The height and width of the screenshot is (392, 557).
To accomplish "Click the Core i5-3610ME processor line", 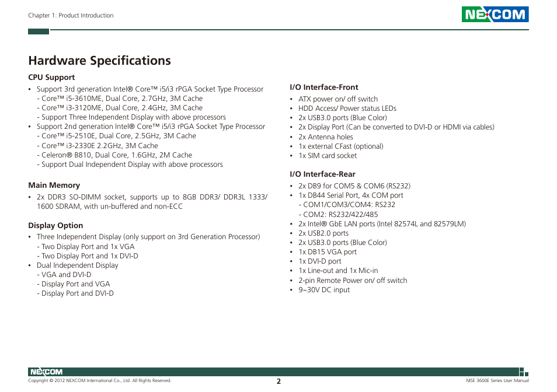I will (x=120, y=98).
